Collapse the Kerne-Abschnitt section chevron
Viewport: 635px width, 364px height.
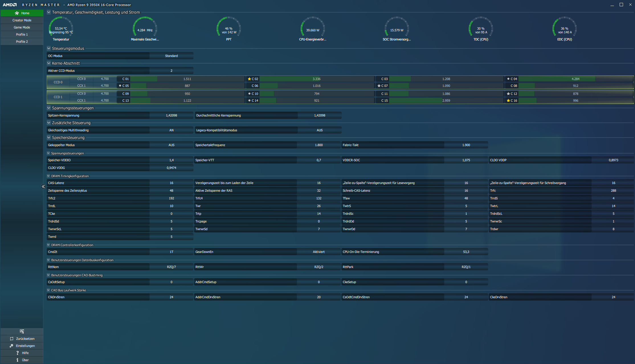(49, 63)
